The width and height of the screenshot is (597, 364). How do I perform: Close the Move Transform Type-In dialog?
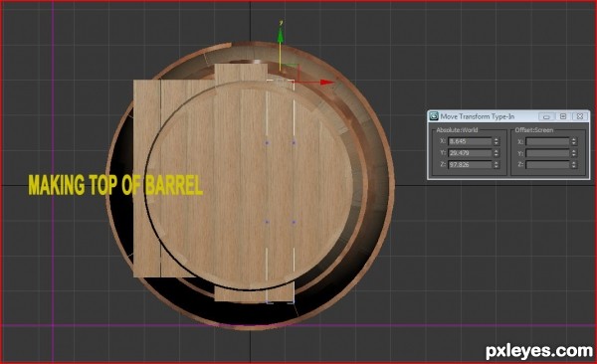[579, 116]
